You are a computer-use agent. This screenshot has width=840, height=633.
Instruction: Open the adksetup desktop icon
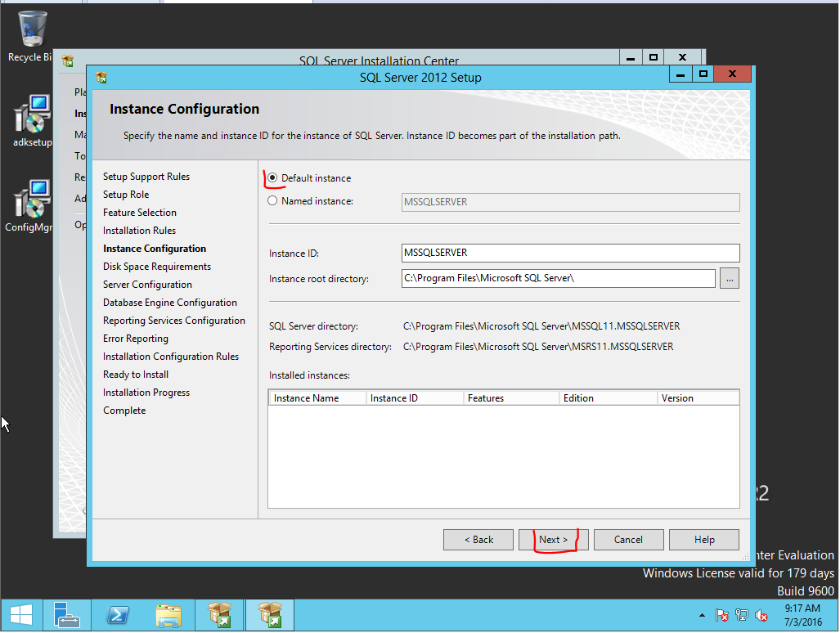click(x=32, y=120)
